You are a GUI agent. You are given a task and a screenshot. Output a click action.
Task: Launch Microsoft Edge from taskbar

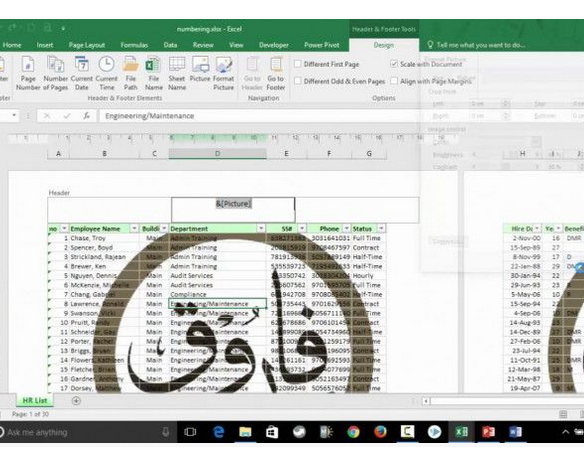tap(218, 432)
